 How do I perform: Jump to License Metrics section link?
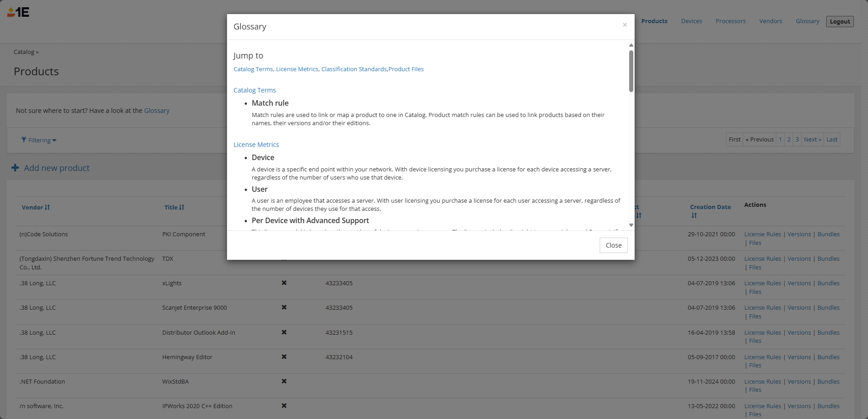click(x=297, y=69)
